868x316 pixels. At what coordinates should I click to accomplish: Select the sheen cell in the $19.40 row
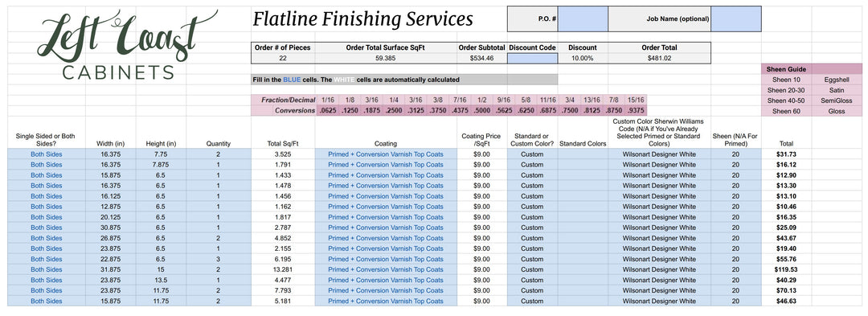(735, 249)
